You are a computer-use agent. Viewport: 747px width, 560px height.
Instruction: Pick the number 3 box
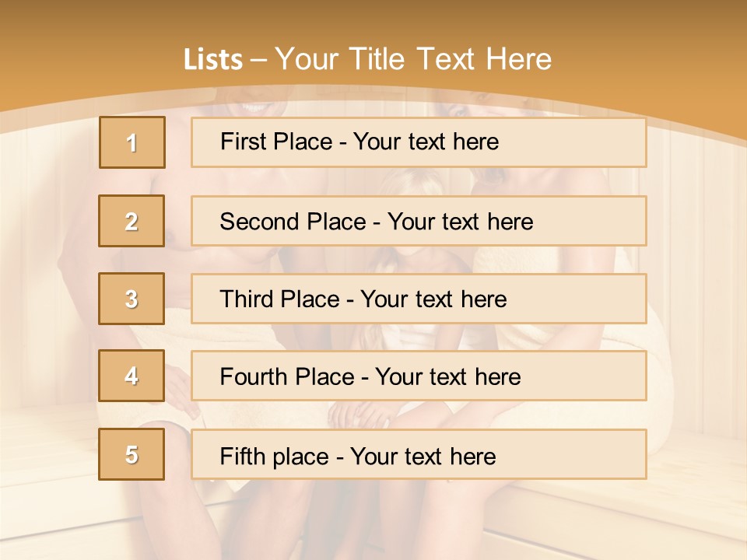click(132, 299)
